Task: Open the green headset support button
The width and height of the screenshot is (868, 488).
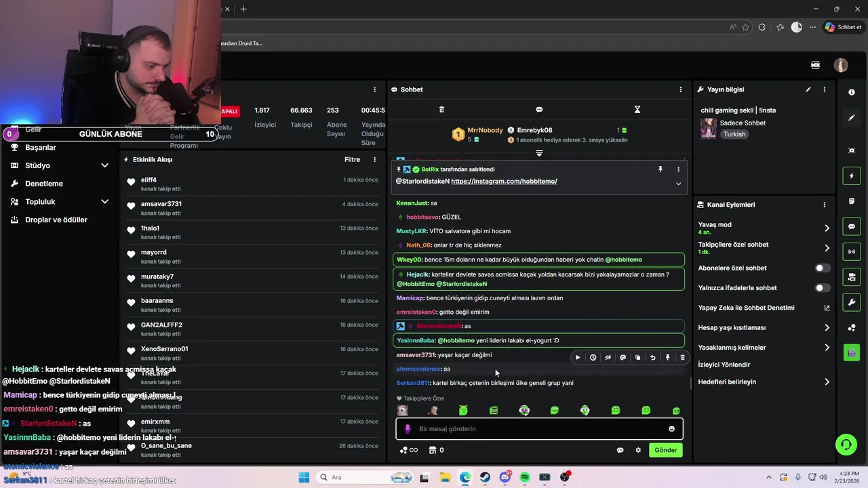Action: (x=846, y=445)
